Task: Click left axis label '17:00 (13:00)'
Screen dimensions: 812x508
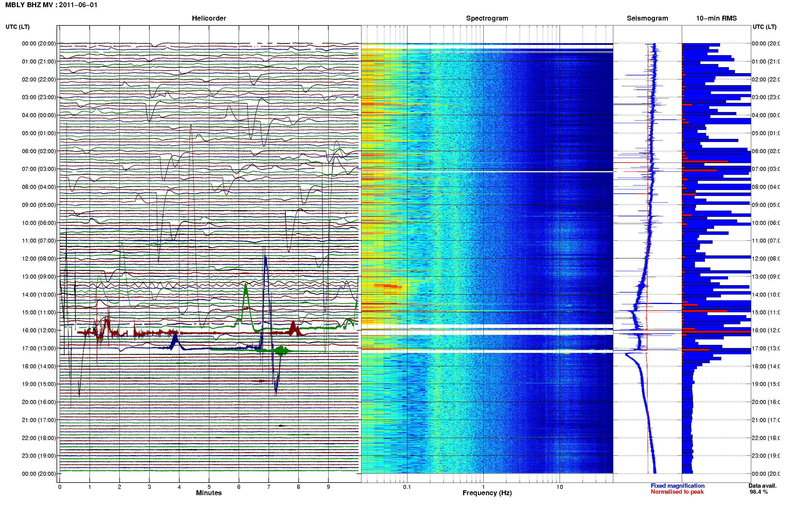Action: pyautogui.click(x=39, y=348)
